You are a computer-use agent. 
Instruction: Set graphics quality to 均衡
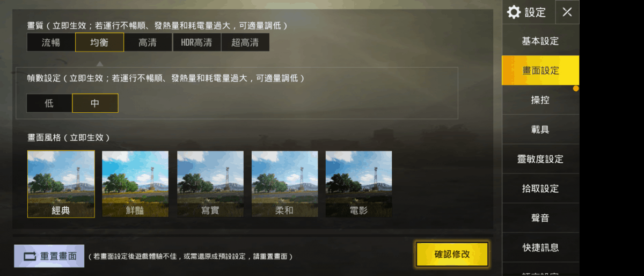[x=100, y=42]
